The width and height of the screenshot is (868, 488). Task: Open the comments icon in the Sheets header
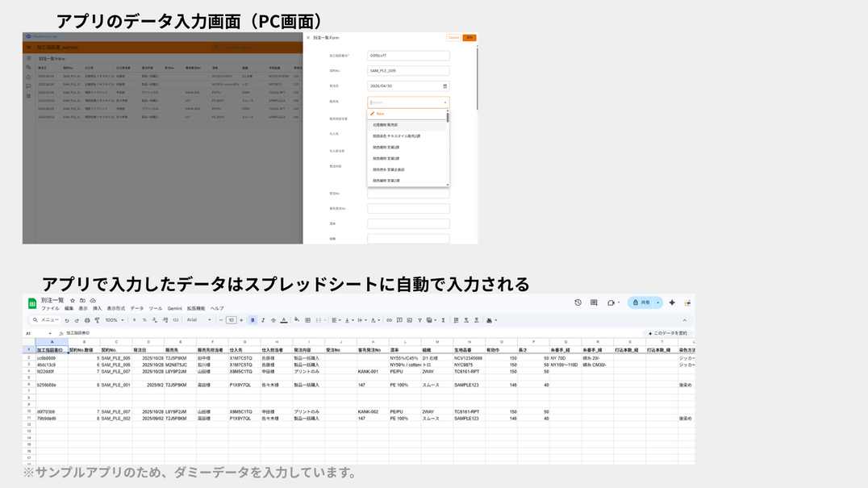(x=594, y=302)
